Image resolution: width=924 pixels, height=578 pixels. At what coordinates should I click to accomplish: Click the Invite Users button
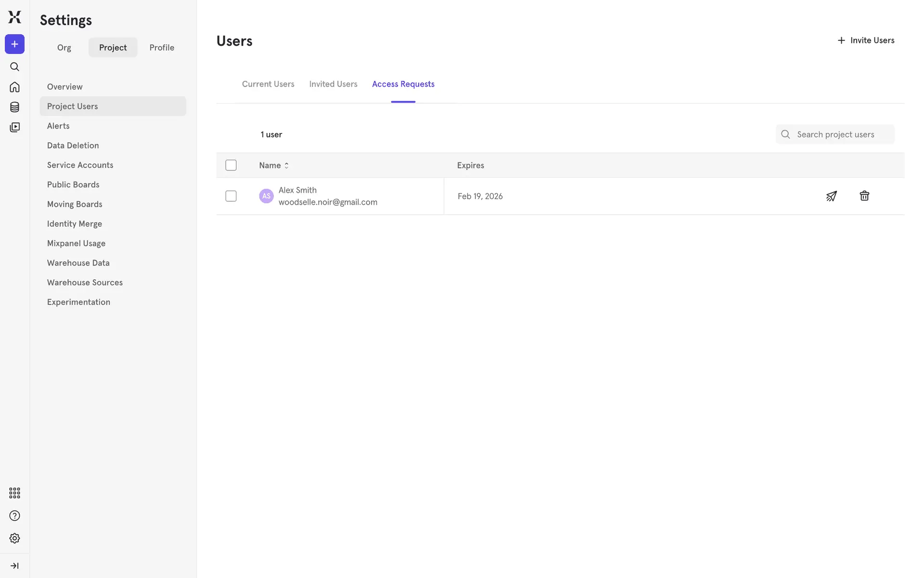[x=866, y=40]
